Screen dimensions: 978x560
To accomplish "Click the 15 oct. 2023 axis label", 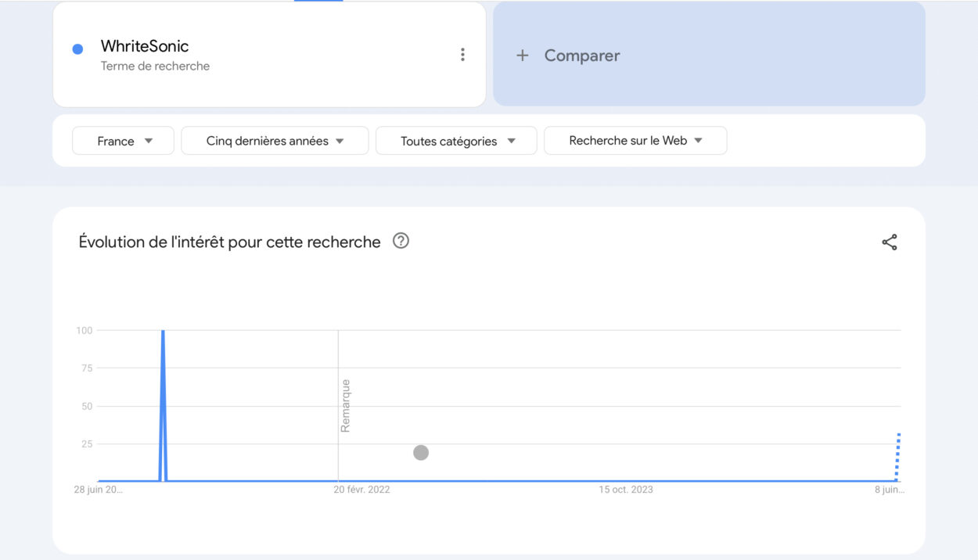I will [626, 490].
